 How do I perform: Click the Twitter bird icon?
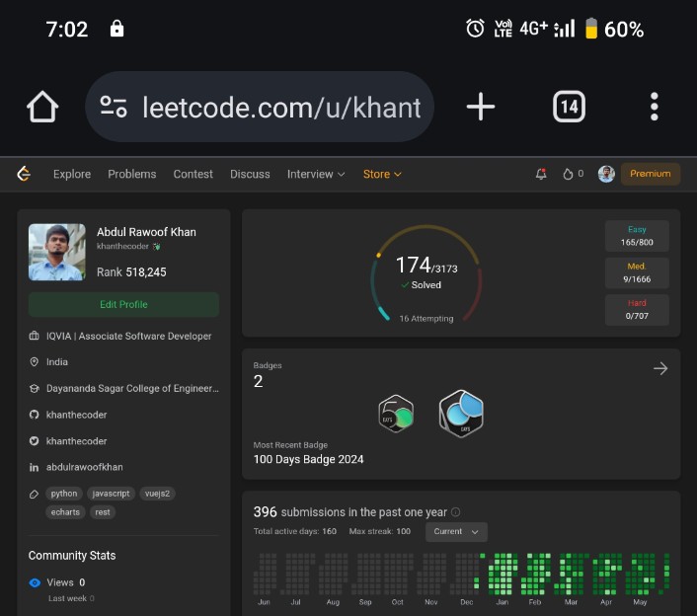click(34, 441)
